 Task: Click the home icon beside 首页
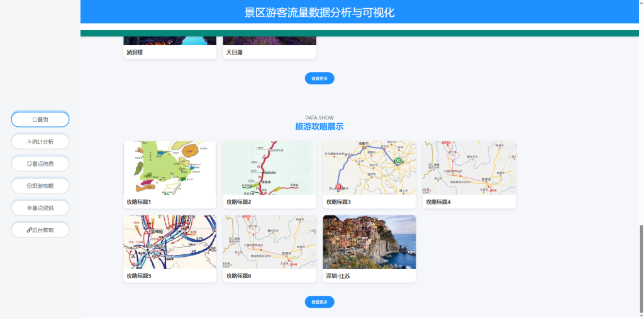point(35,119)
